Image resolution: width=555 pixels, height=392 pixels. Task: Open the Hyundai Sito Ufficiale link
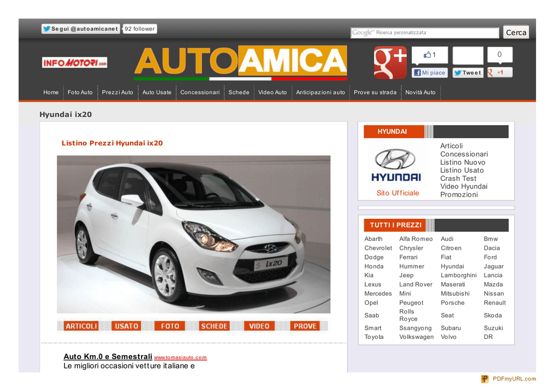coord(397,193)
